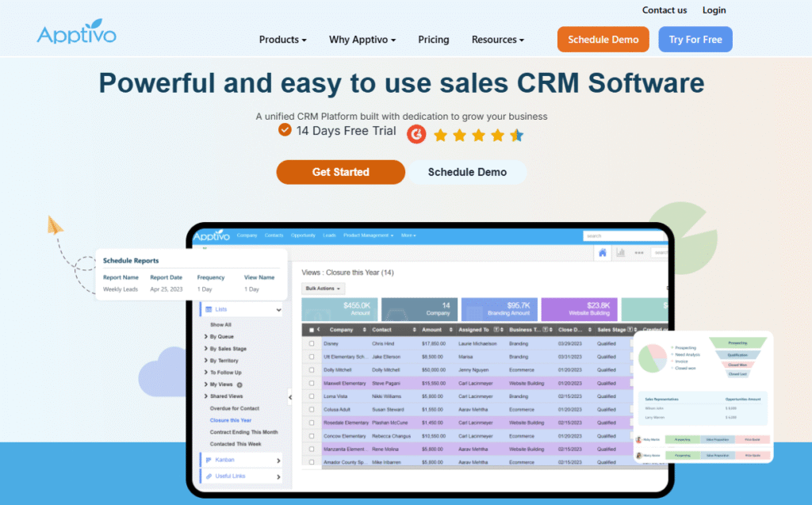Open the bar chart reports icon

[620, 253]
